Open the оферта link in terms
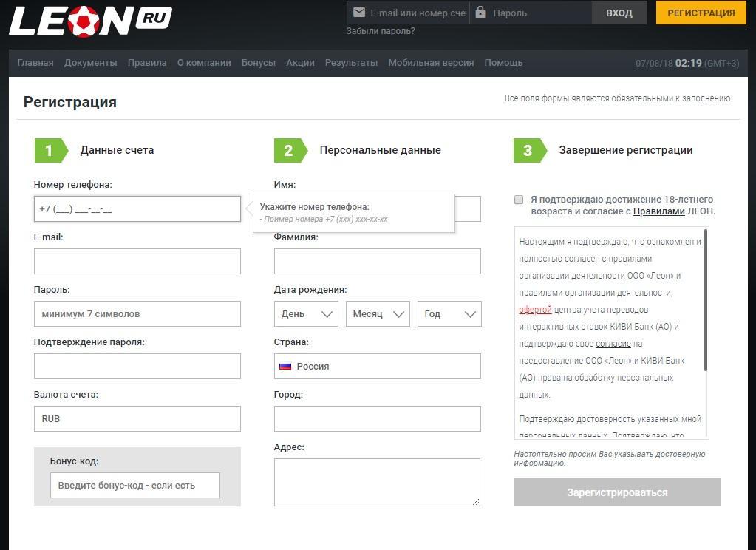 [535, 310]
